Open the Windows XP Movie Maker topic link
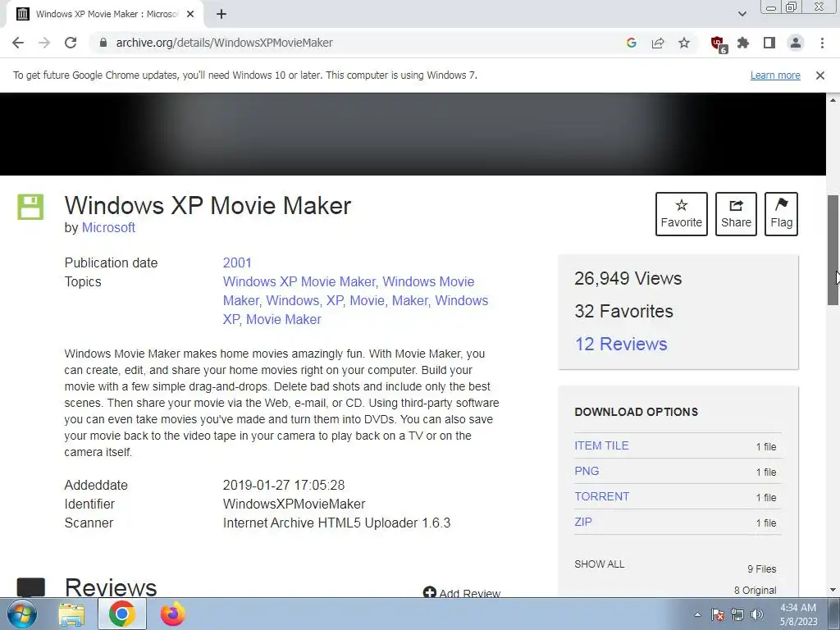840x630 pixels. 299,282
